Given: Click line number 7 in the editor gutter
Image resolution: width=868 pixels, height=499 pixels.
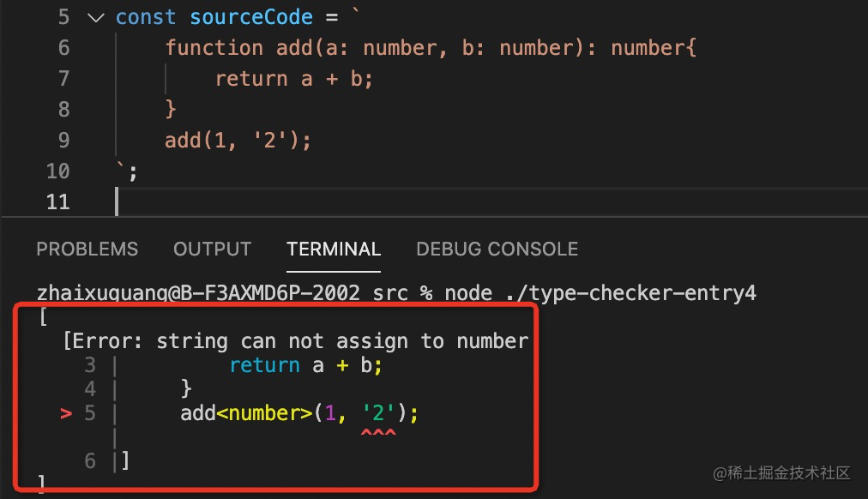Looking at the screenshot, I should pos(63,79).
